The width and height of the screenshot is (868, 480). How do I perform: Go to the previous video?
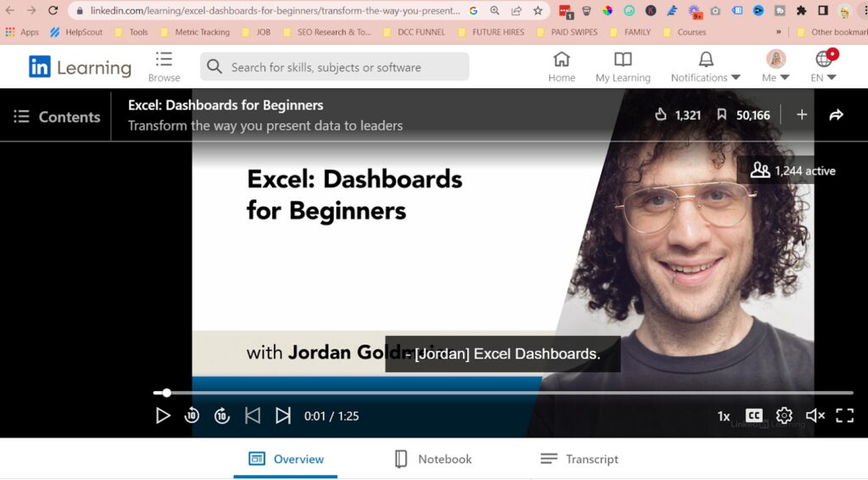(253, 416)
